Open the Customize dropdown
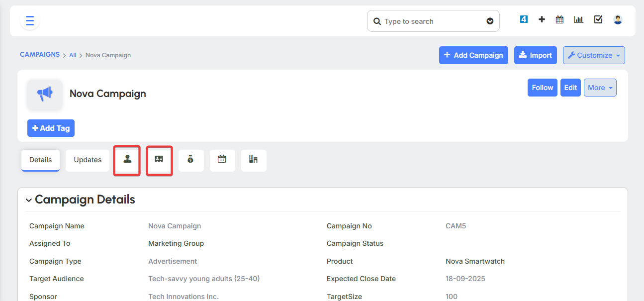Viewport: 644px width, 301px height. click(593, 55)
